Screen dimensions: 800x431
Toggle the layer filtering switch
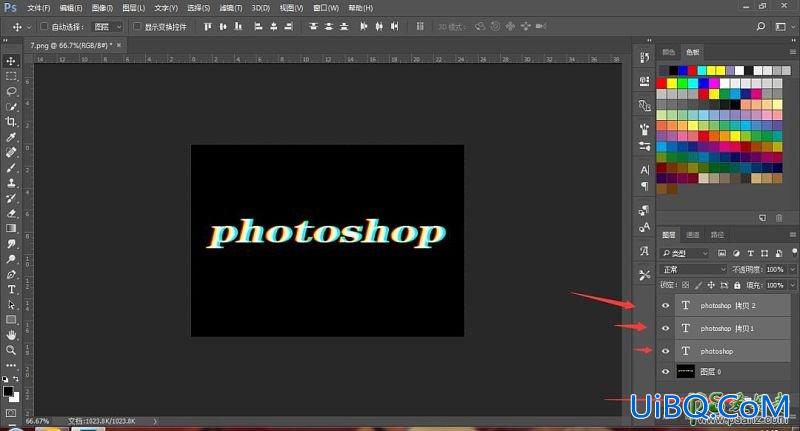click(794, 251)
